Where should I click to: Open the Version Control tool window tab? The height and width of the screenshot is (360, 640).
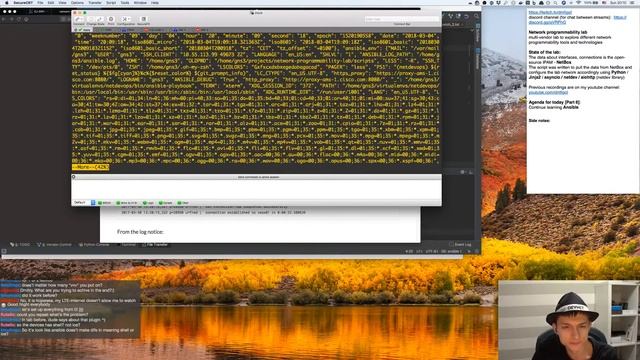(x=54, y=244)
